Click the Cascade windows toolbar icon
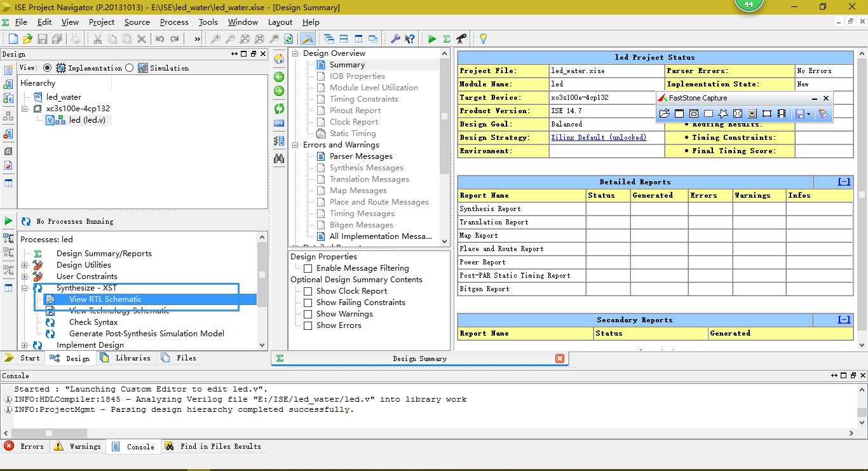Viewport: 868px width, 471px height. coord(329,39)
